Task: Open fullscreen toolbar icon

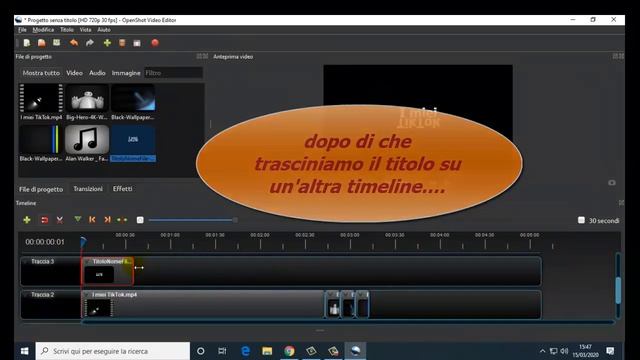Action: [x=137, y=43]
